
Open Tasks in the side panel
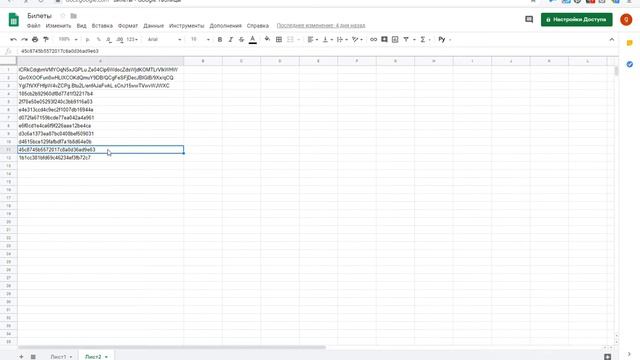pos(629,64)
